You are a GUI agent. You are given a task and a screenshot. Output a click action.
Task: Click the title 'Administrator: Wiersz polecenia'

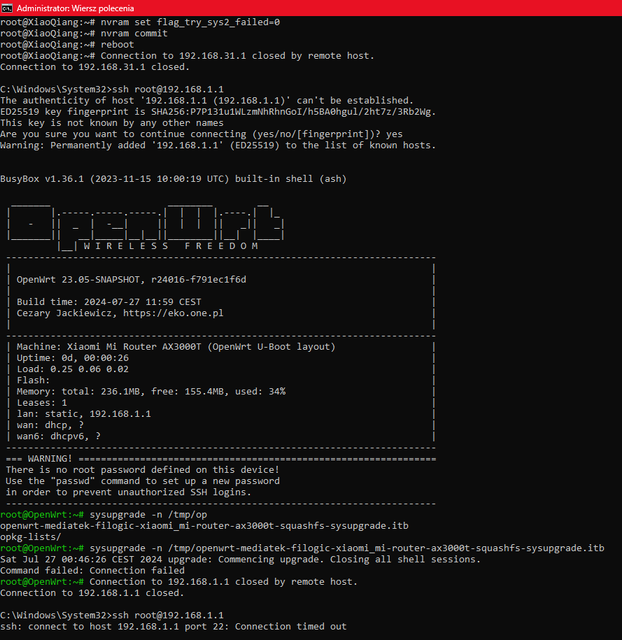coord(75,8)
